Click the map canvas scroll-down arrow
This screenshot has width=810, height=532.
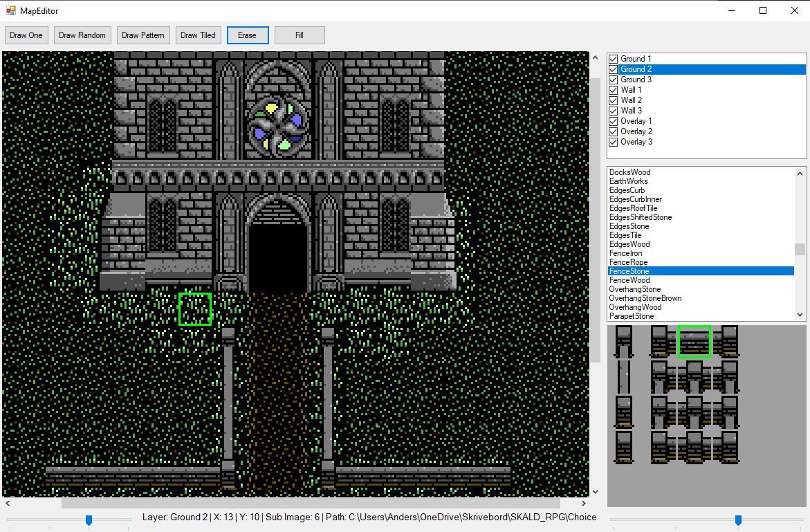(x=595, y=492)
